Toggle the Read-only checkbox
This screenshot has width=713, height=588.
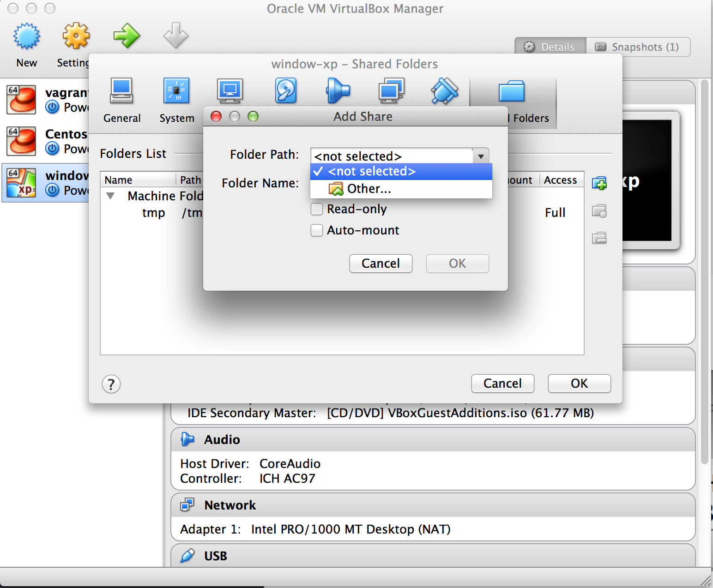click(317, 209)
